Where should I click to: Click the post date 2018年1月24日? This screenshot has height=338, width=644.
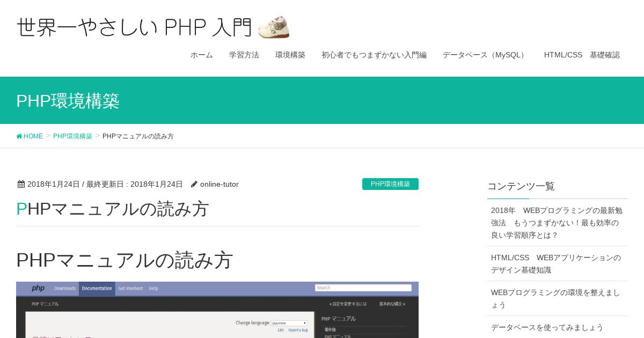[54, 184]
